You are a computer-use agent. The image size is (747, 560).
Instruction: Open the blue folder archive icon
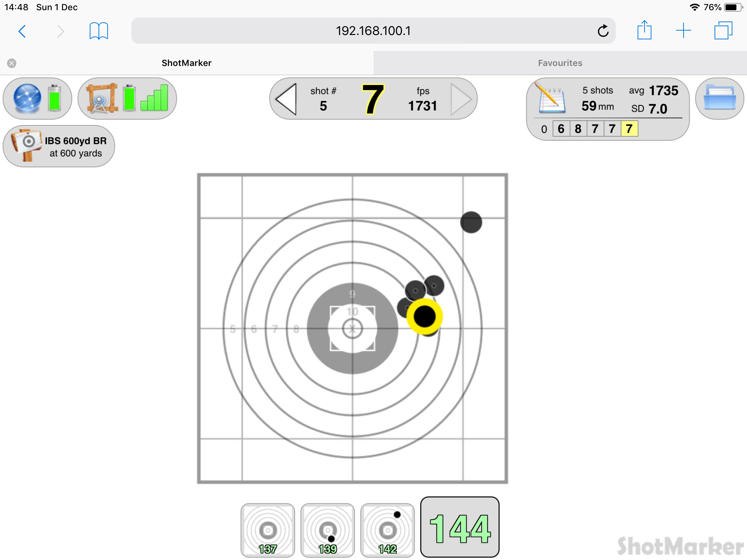point(719,98)
